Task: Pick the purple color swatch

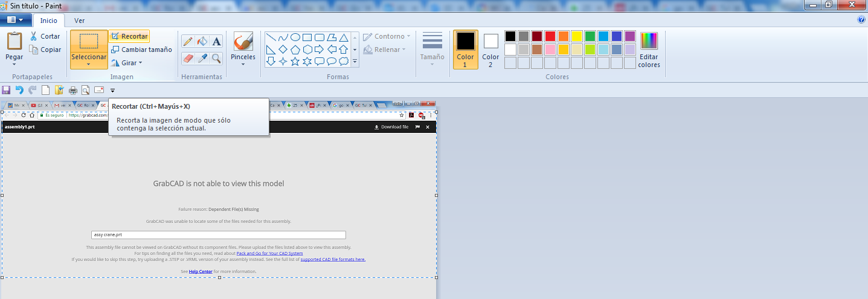Action: (630, 36)
